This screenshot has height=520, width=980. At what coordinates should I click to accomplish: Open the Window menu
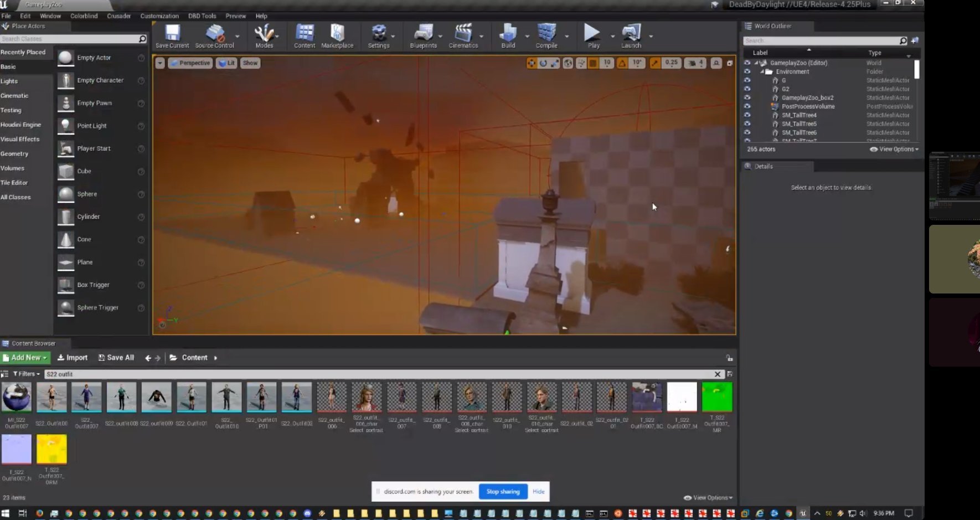click(x=50, y=16)
